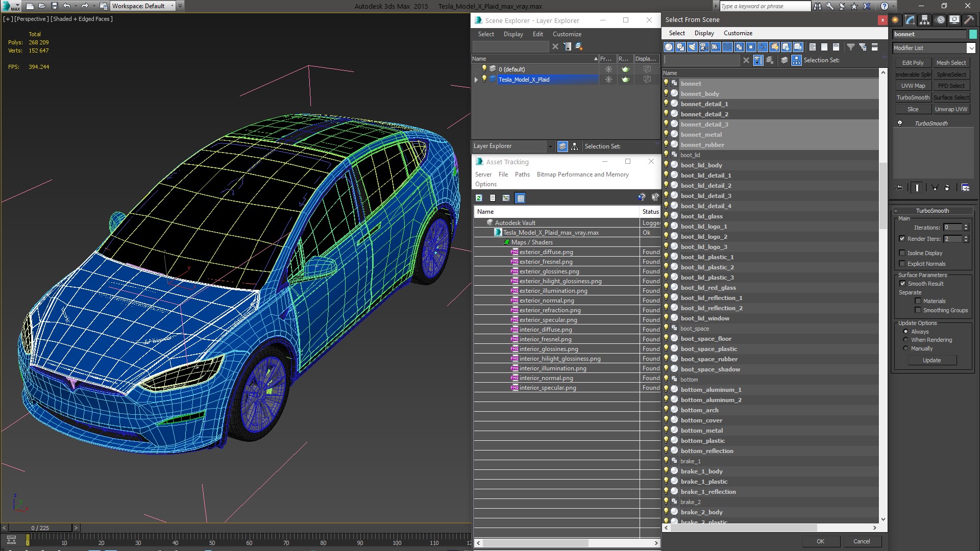Toggle Show End Result icon in modifier stack
This screenshot has width=980, height=551.
(x=917, y=188)
